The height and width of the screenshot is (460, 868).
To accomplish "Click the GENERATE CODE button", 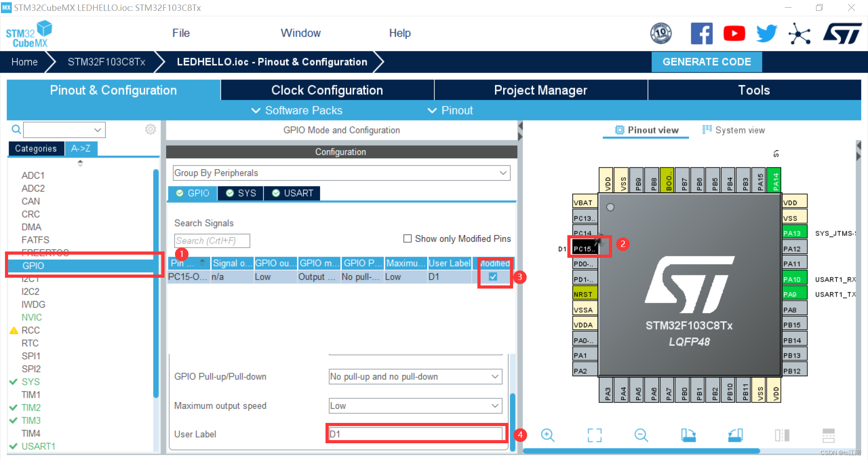I will (707, 62).
